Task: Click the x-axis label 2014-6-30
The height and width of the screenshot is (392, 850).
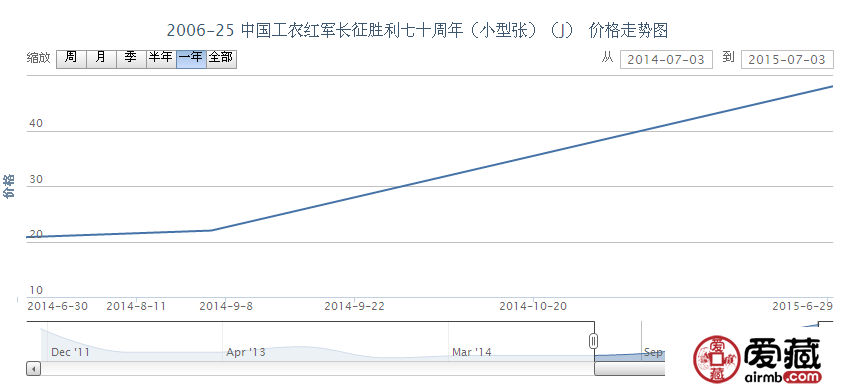Action: pos(57,306)
